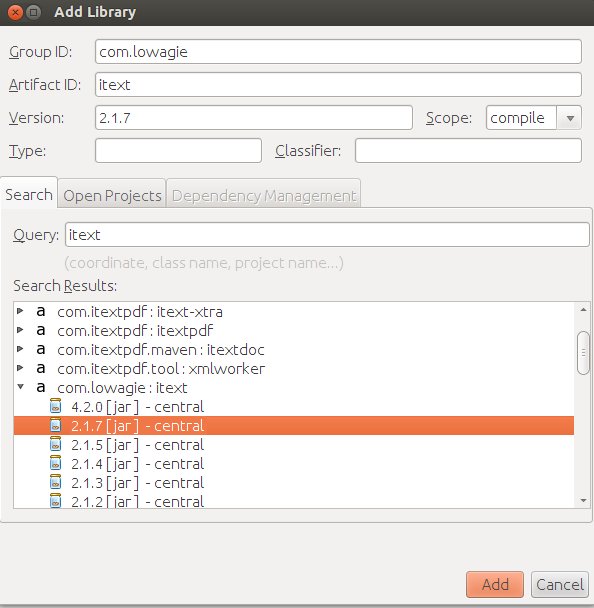Click the jar icon for version 2.1.7
The width and height of the screenshot is (594, 608).
[56, 425]
